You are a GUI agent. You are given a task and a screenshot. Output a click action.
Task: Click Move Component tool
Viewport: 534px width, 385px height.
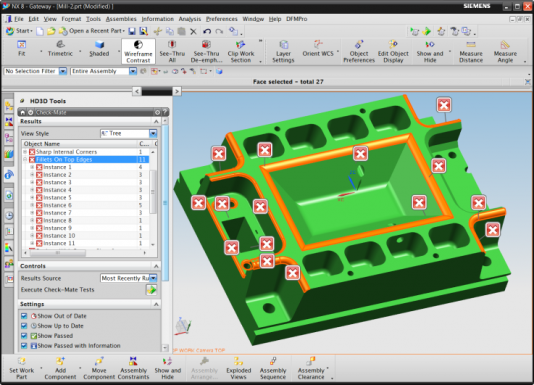point(99,368)
